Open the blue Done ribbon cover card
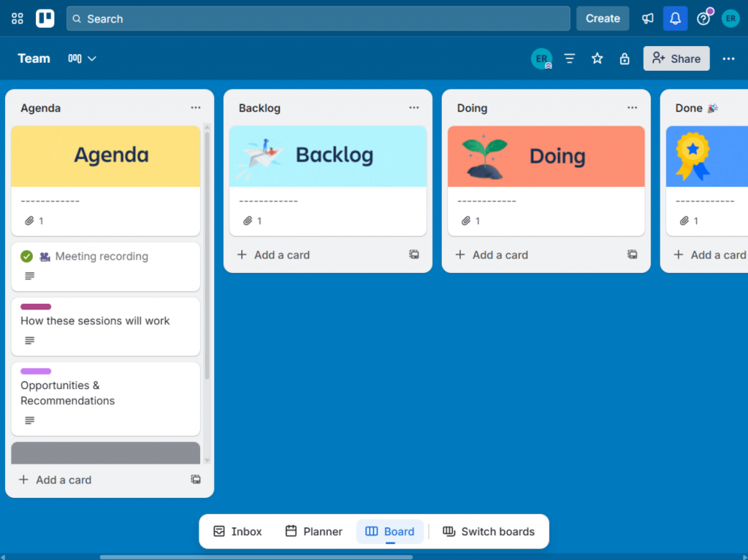748x560 pixels. [707, 181]
